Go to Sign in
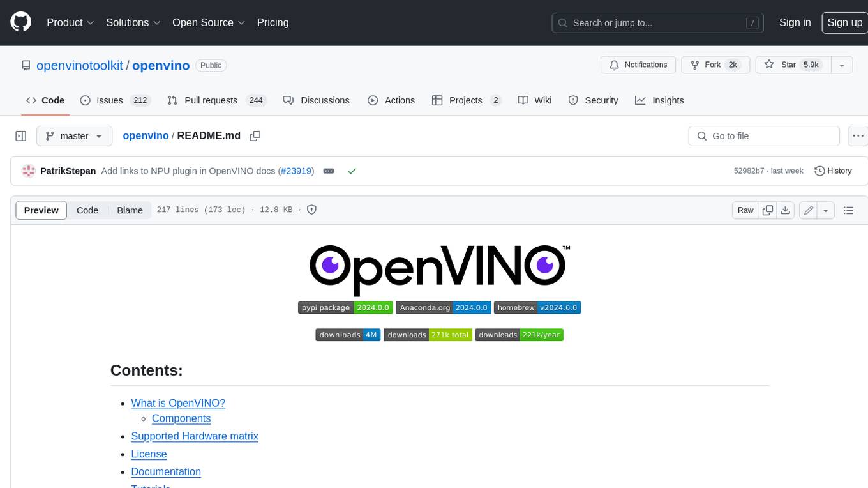This screenshot has height=488, width=868. click(795, 22)
